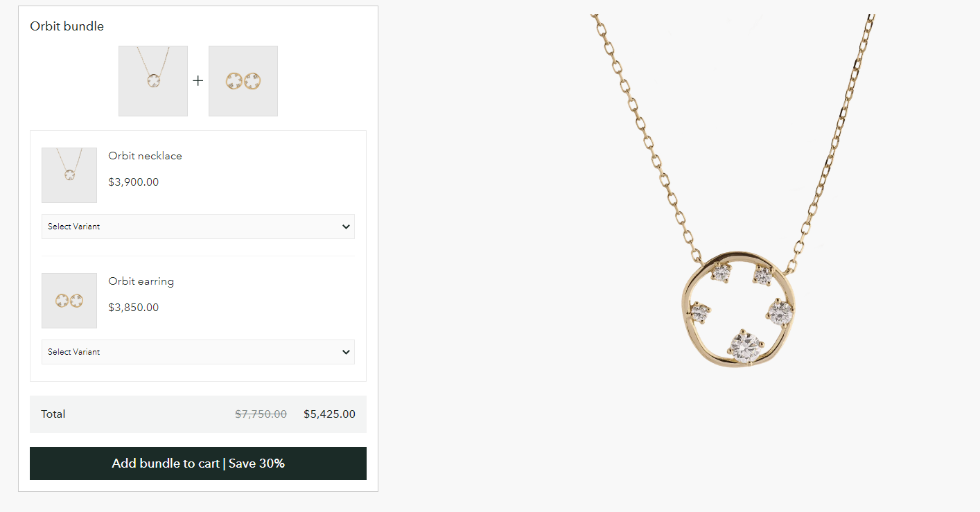Click the Orbit earring product title

pos(141,281)
